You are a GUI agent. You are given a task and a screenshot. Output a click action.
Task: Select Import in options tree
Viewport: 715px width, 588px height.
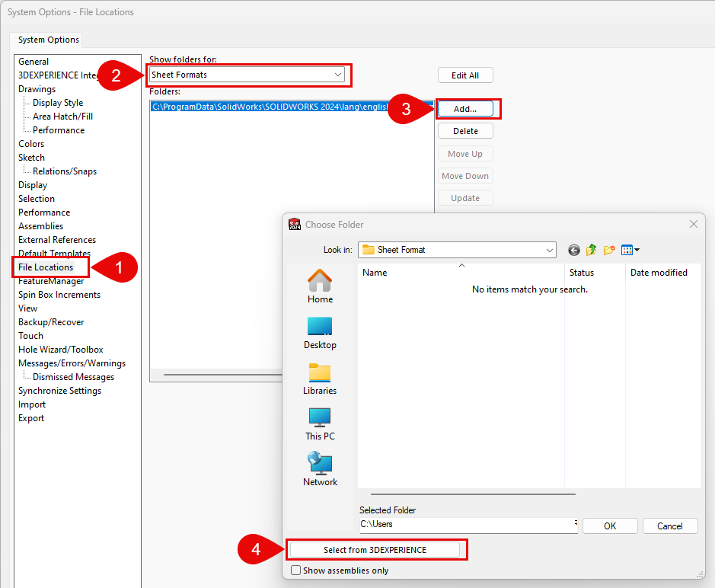tap(32, 404)
